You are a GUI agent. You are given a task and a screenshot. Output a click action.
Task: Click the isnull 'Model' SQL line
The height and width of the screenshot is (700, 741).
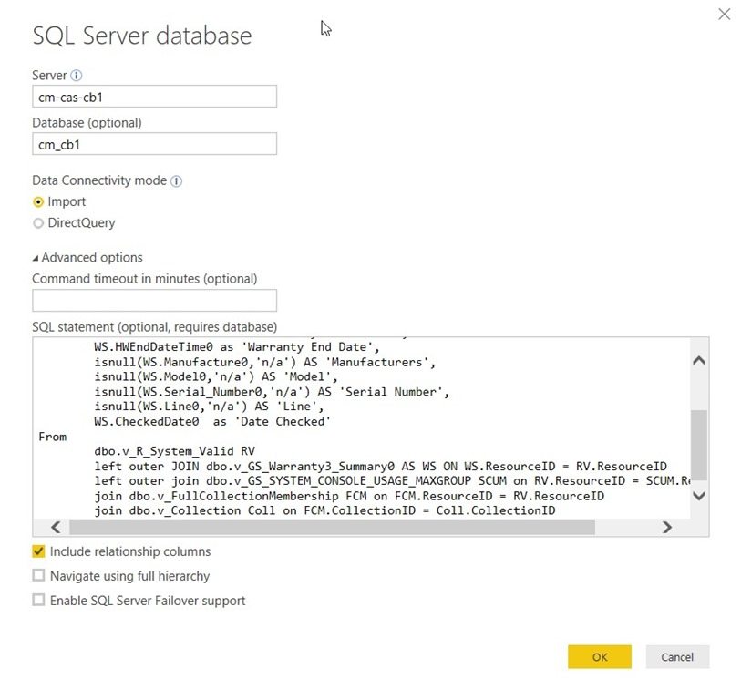pos(215,376)
